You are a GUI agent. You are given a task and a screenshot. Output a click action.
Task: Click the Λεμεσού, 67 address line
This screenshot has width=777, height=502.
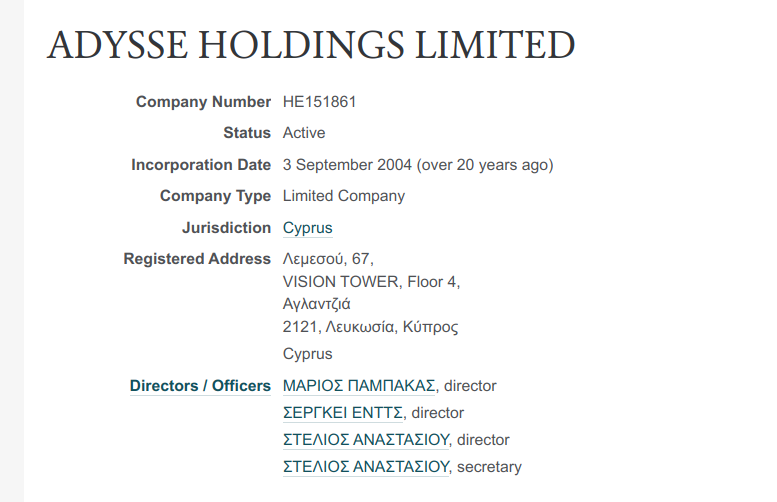pos(328,259)
